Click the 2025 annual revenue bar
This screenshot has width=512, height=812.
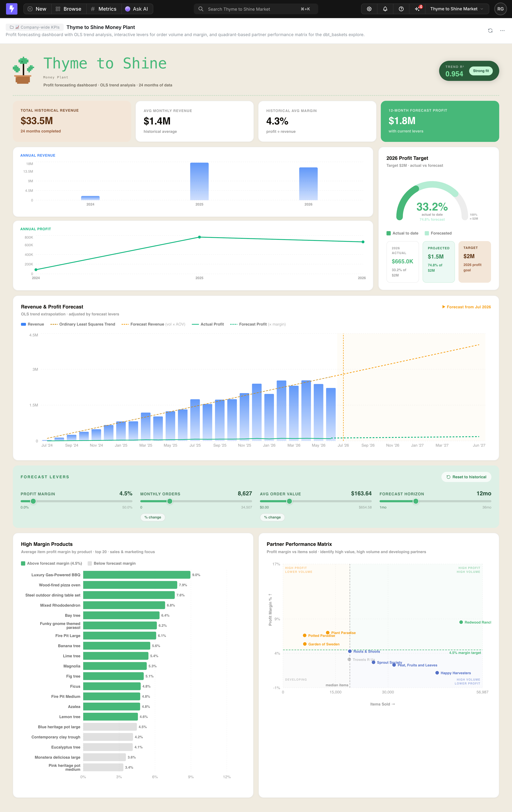tap(199, 181)
